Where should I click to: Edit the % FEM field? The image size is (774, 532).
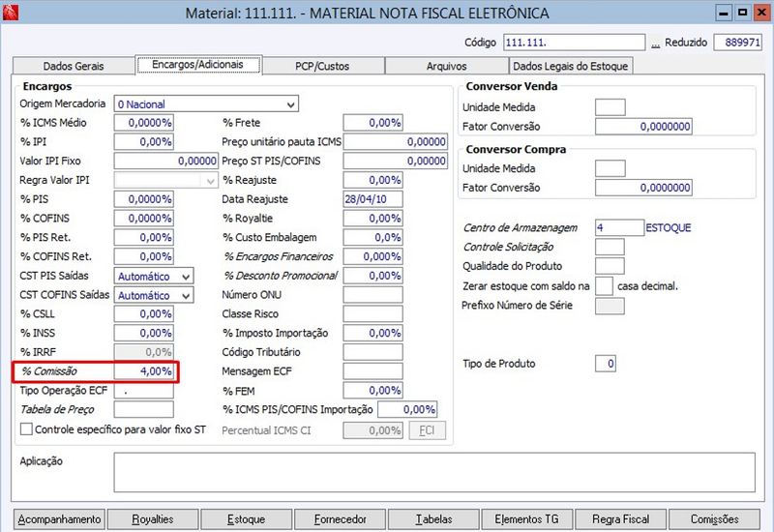pos(373,391)
